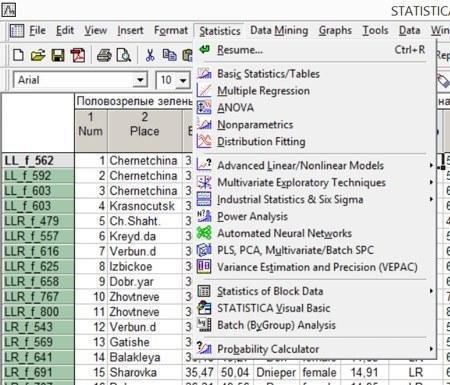Click the New document toolbar icon

click(x=18, y=55)
